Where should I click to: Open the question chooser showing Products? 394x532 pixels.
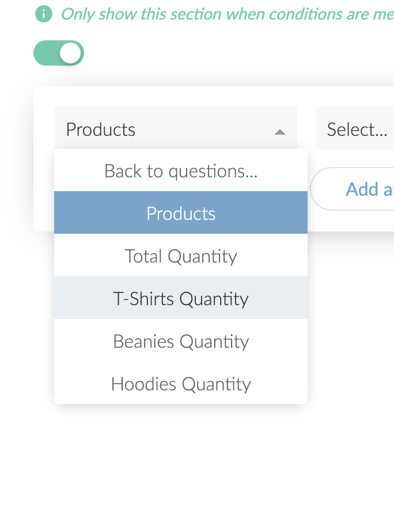coord(144,129)
